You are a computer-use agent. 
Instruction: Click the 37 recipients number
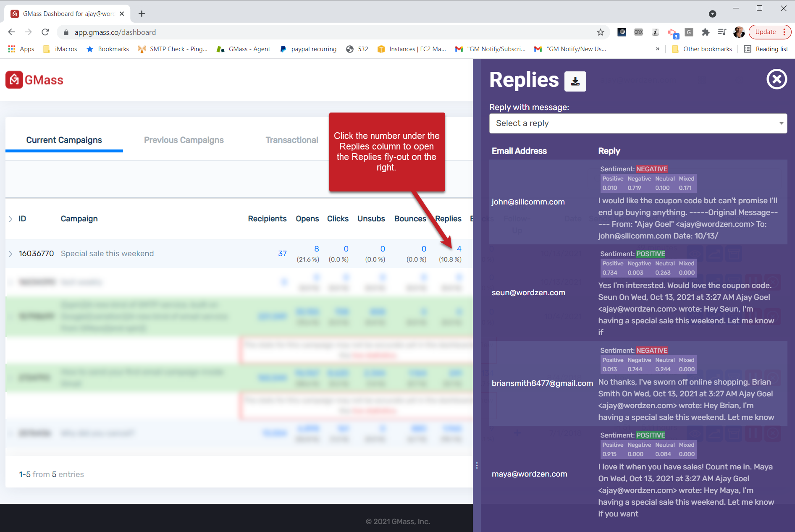tap(282, 254)
